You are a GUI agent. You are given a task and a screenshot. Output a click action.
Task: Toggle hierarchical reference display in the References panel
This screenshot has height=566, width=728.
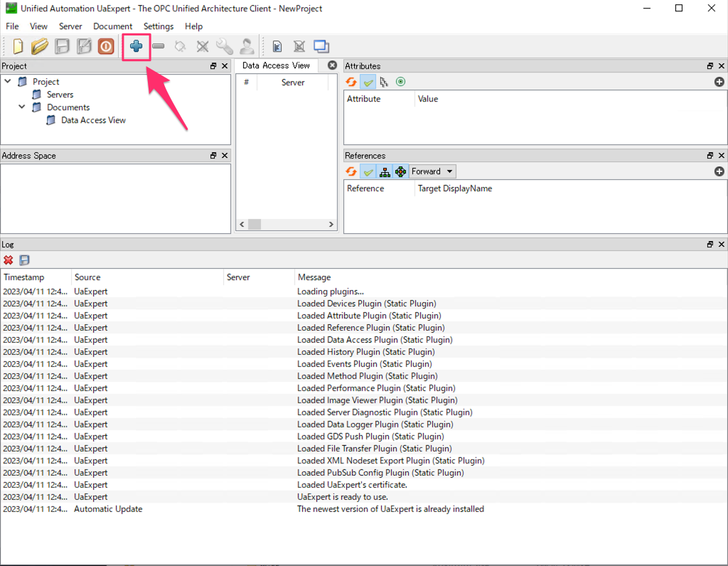click(x=385, y=171)
